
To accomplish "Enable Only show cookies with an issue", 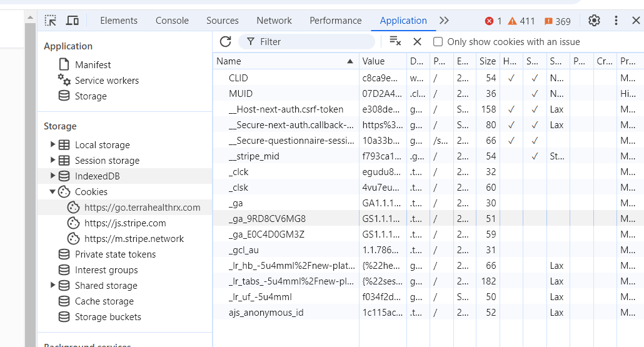I will pyautogui.click(x=438, y=42).
